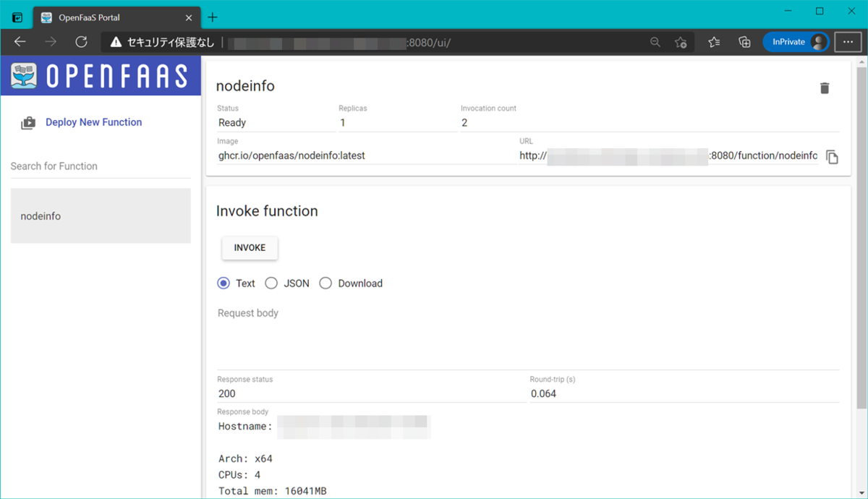
Task: Open the zoom magnifier icon in address bar
Action: (655, 42)
